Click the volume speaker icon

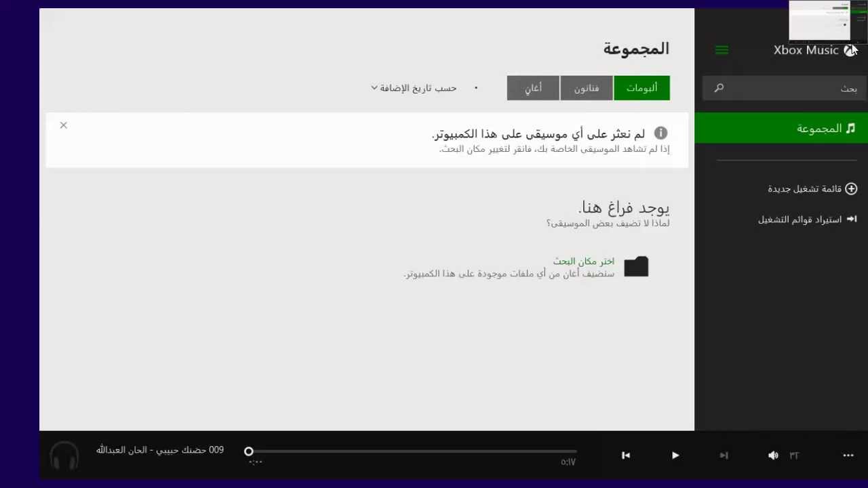point(773,455)
